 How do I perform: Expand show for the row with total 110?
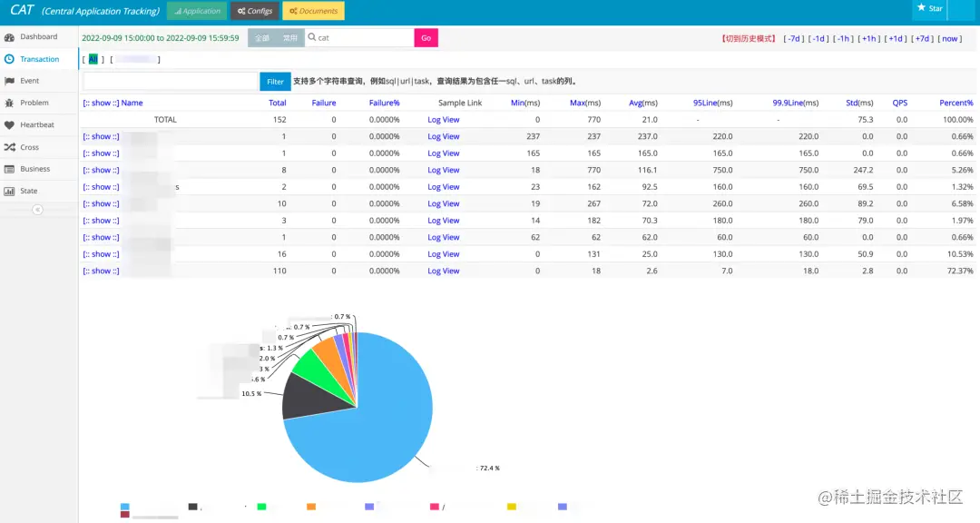(x=101, y=271)
